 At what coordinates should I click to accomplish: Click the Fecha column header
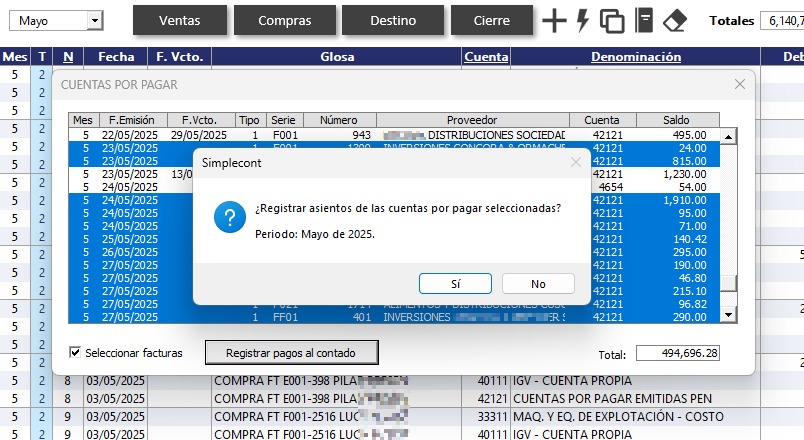click(116, 56)
